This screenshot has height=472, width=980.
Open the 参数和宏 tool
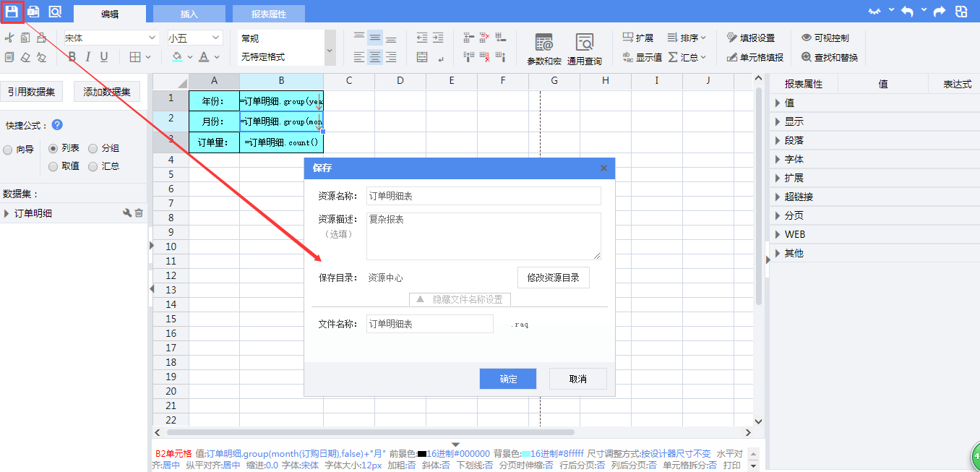click(x=543, y=48)
